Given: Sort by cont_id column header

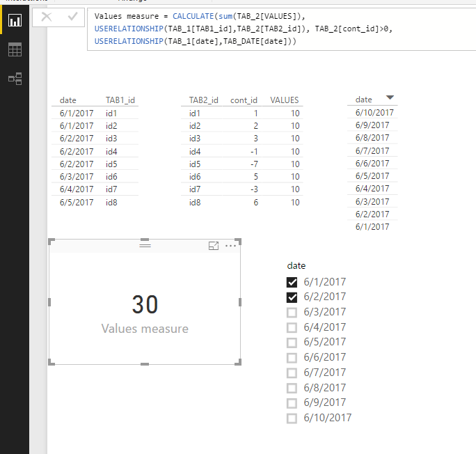Looking at the screenshot, I should point(244,100).
